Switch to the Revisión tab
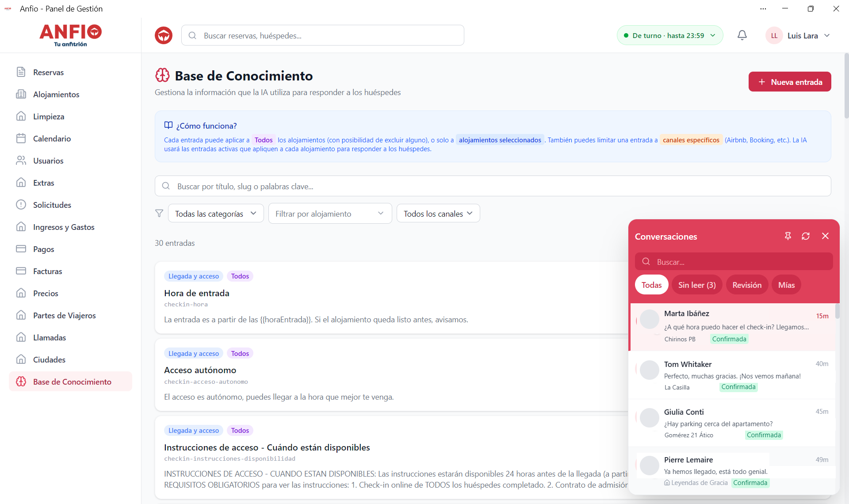The height and width of the screenshot is (504, 849). point(747,285)
